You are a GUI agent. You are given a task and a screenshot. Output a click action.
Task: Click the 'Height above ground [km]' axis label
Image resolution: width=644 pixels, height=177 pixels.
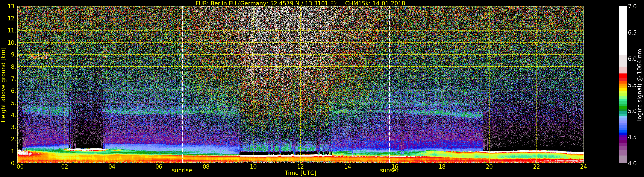pos(3,85)
